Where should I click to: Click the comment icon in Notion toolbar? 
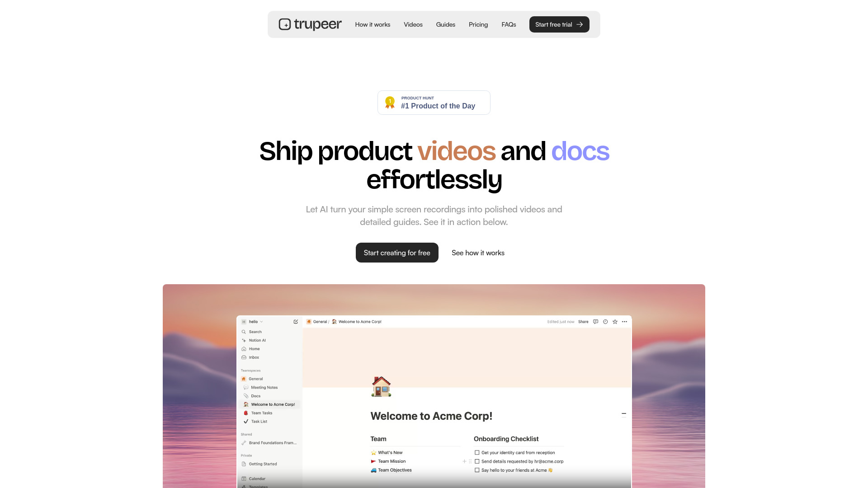tap(595, 322)
